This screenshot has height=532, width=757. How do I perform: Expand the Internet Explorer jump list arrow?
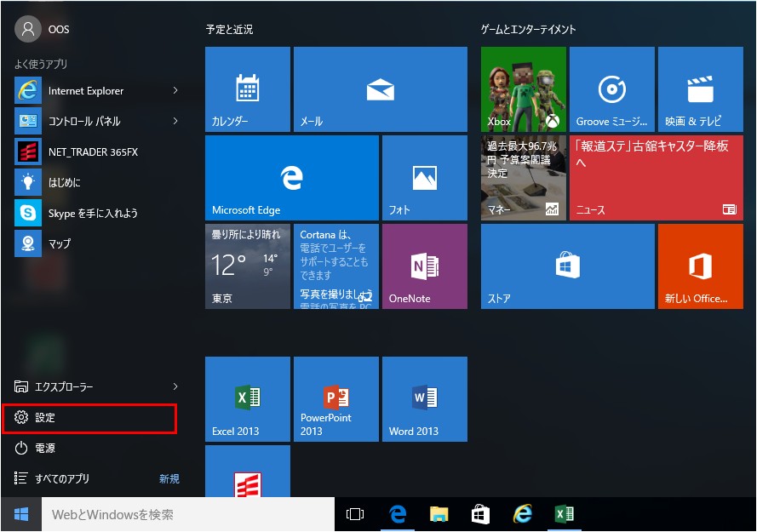pos(175,90)
